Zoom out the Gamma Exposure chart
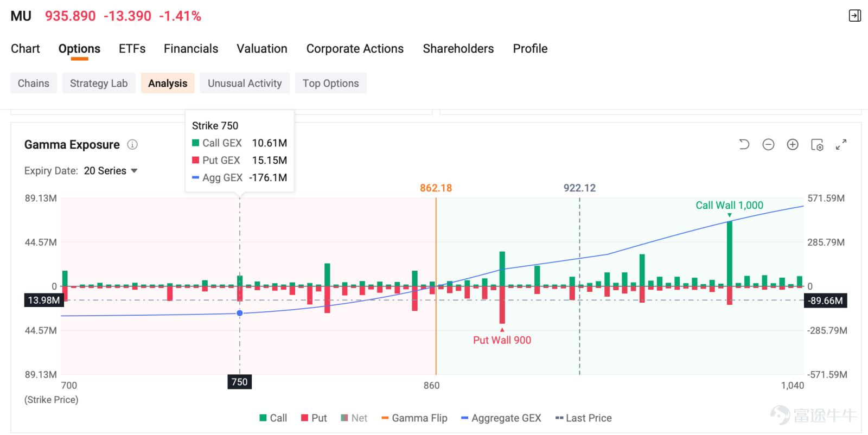The image size is (868, 435). 768,144
